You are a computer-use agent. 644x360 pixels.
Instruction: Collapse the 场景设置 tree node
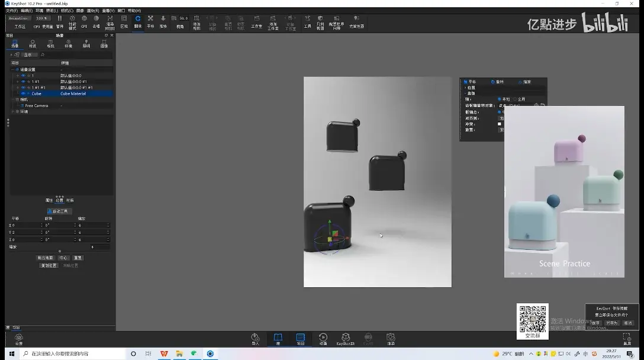[x=13, y=69]
